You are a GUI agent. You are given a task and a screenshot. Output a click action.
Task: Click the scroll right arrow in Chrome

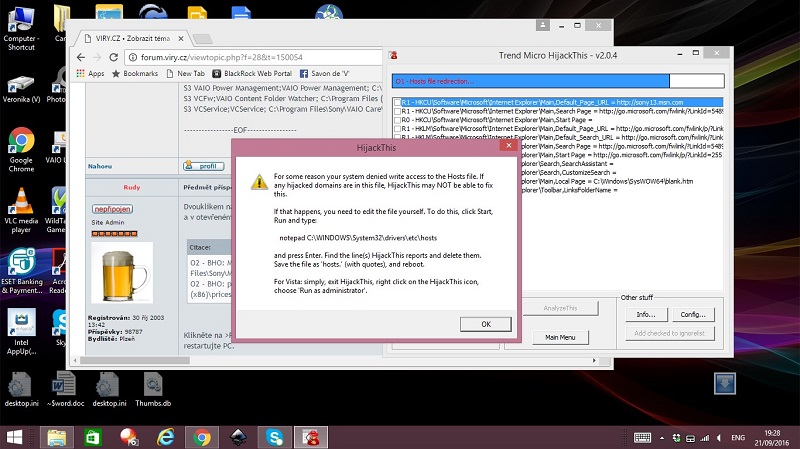click(594, 360)
